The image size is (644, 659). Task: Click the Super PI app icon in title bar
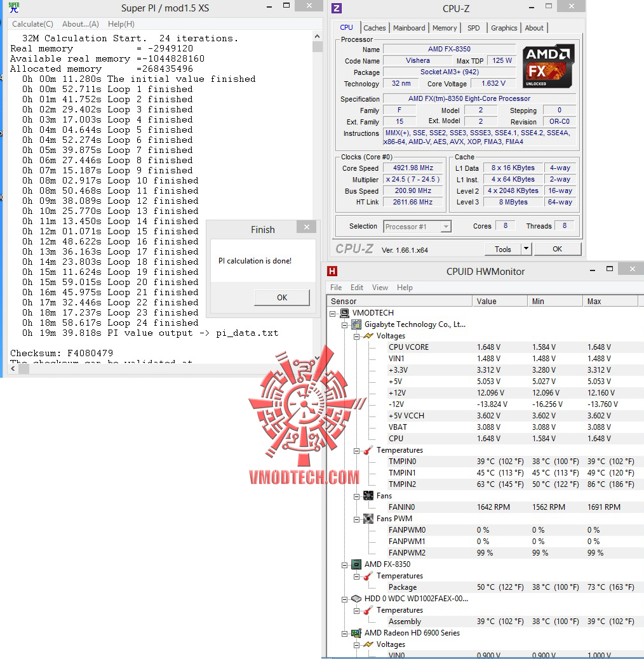coord(13,8)
